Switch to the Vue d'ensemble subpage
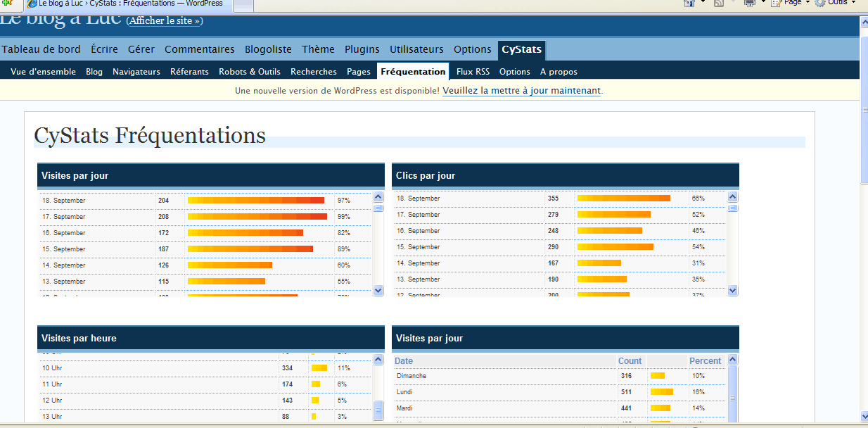868x428 pixels. click(x=43, y=71)
